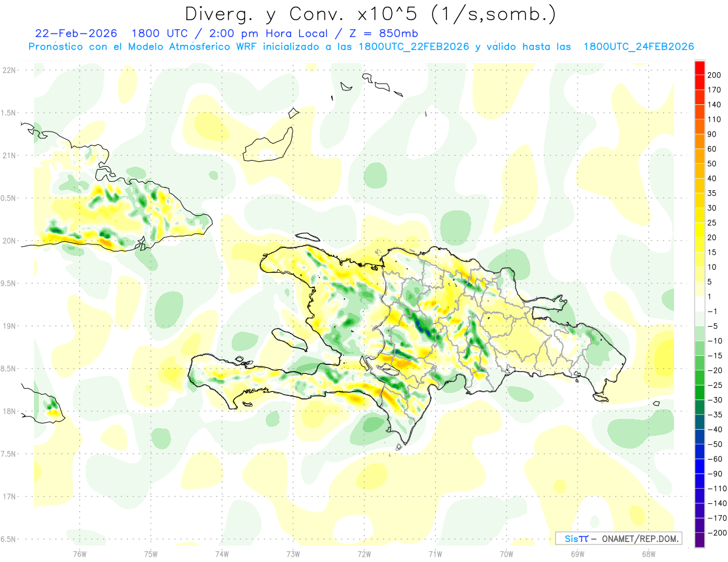
Task: Click the '74W' longitude label
Action: click(221, 554)
